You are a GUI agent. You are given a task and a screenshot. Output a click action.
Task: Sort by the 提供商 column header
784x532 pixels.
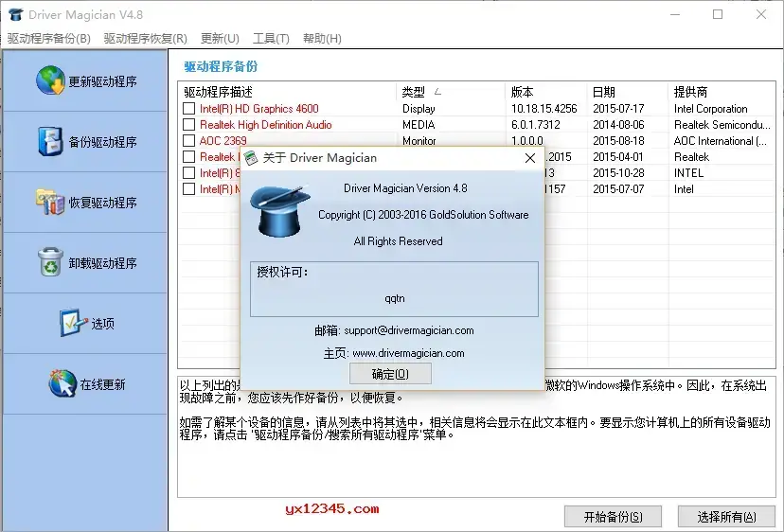pyautogui.click(x=722, y=92)
